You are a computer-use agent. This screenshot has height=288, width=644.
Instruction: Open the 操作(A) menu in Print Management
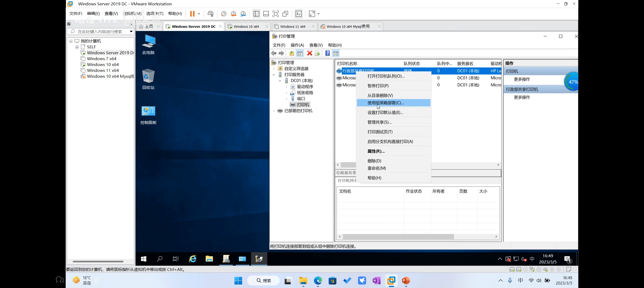[x=297, y=45]
